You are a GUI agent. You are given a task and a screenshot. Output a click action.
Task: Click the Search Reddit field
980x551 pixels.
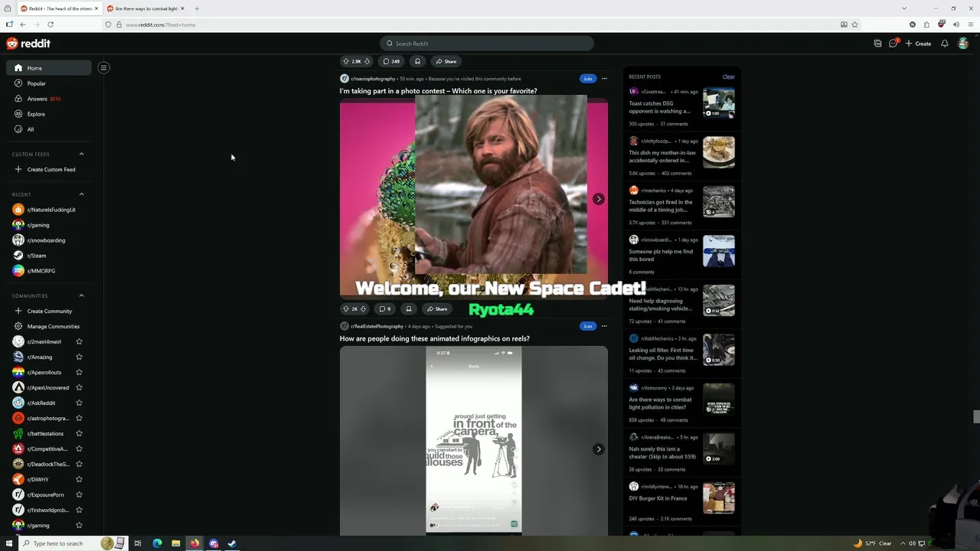pyautogui.click(x=487, y=44)
